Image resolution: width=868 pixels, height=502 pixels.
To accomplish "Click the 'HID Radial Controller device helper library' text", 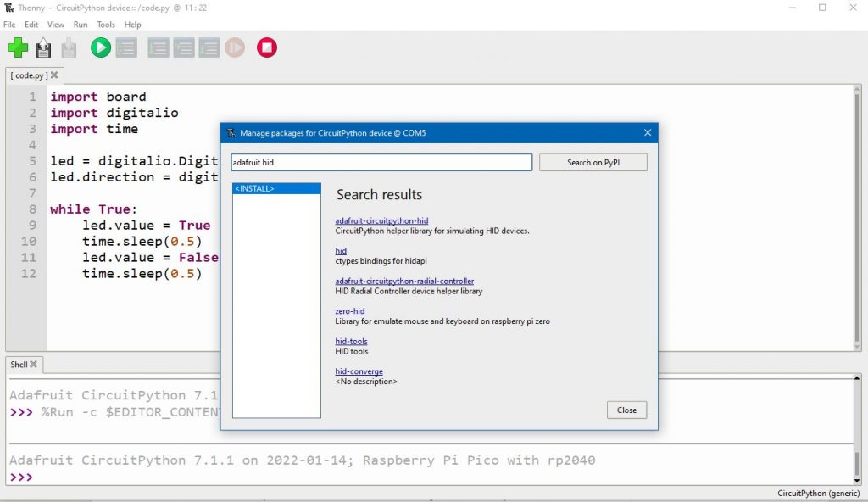I will [409, 291].
